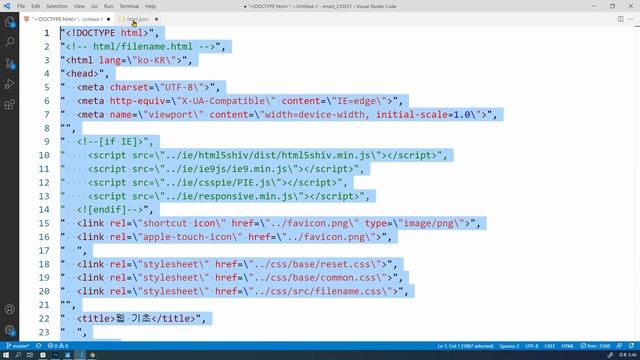Viewport: 640px width, 360px height.
Task: Open errors and warnings count in status bar
Action: click(58, 346)
